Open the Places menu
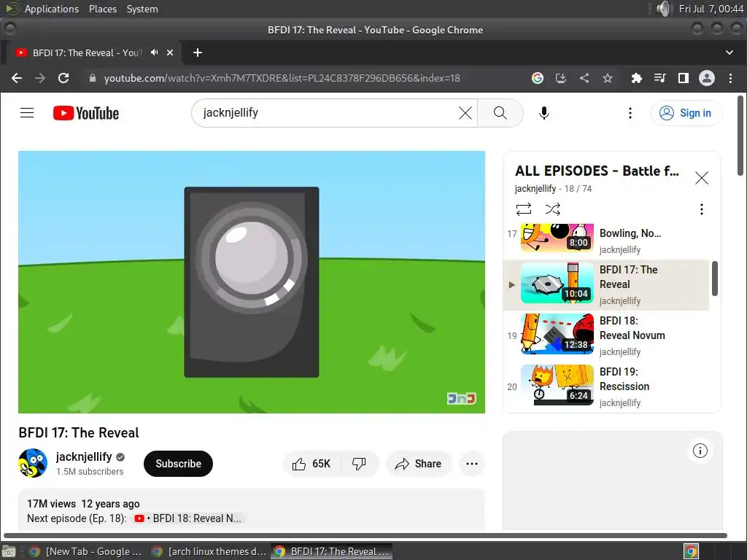The image size is (747, 560). (x=102, y=9)
